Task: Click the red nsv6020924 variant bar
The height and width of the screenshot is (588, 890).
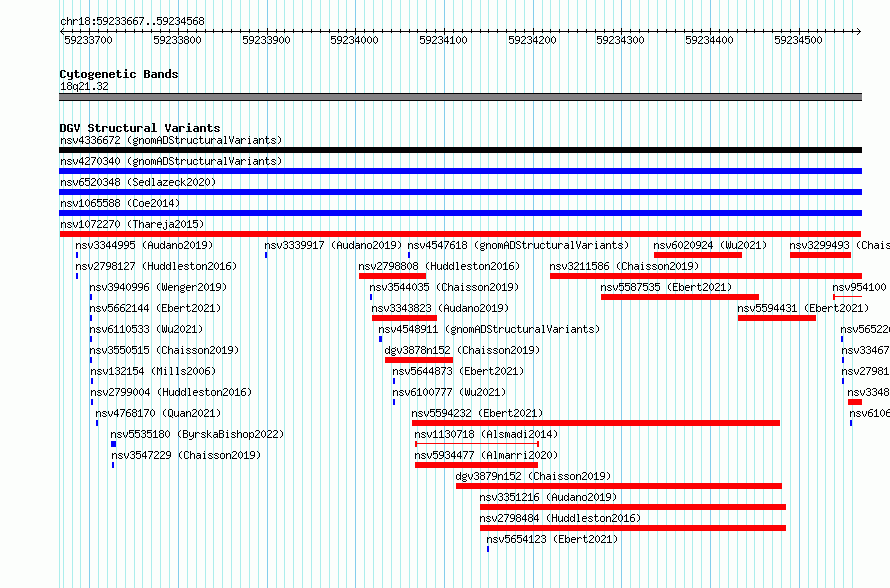Action: click(698, 255)
